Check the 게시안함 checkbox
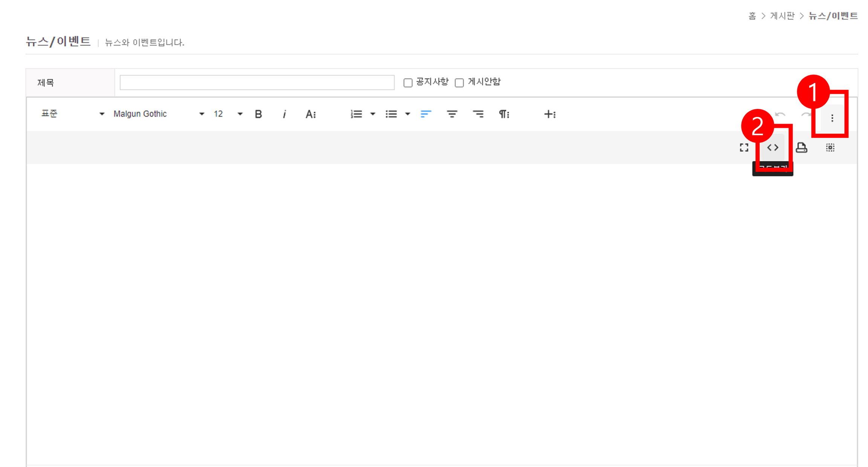This screenshot has width=868, height=467. point(459,83)
